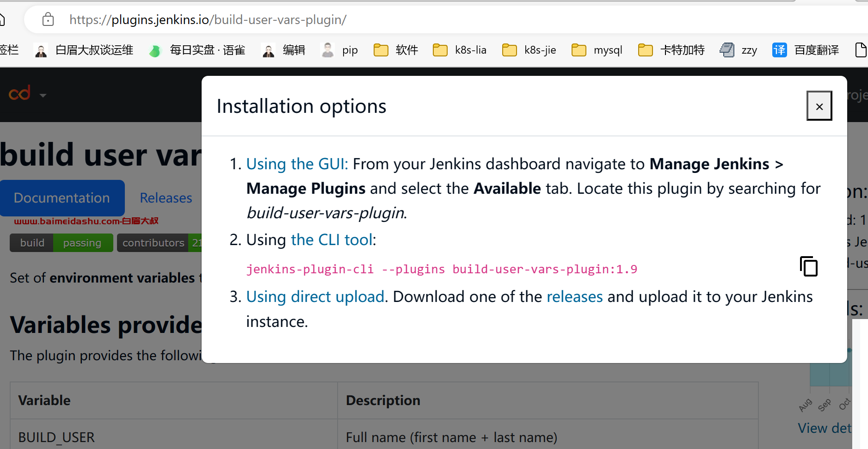868x449 pixels.
Task: Click the 'Installation options' dialog title
Action: [302, 106]
